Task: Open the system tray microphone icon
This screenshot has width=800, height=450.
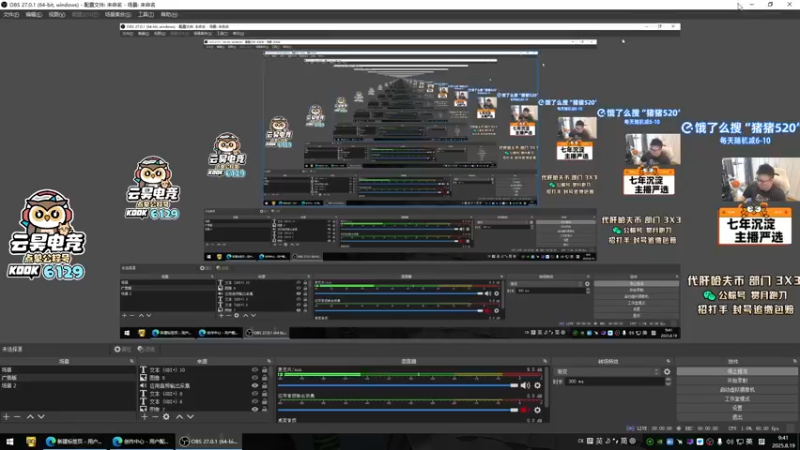Action: click(720, 441)
